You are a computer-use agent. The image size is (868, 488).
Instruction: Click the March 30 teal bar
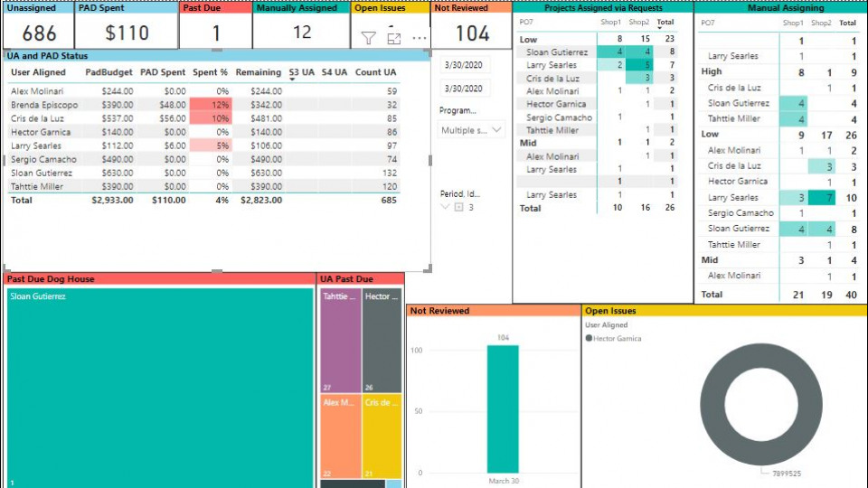pyautogui.click(x=502, y=408)
